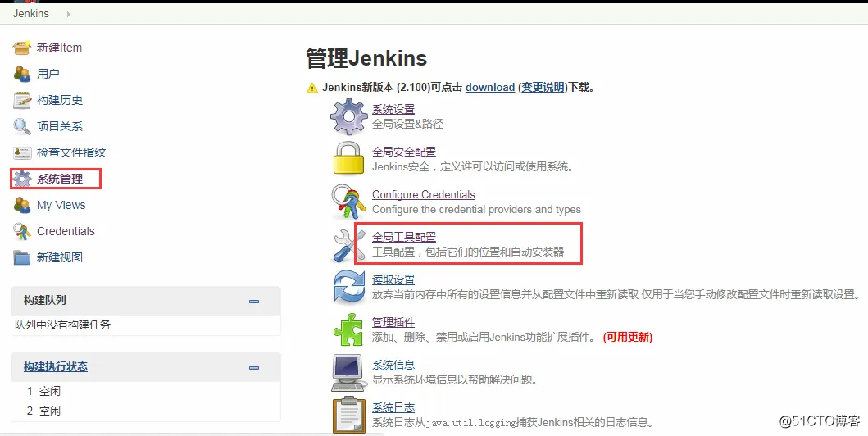Click the My Views people icon

[x=22, y=205]
